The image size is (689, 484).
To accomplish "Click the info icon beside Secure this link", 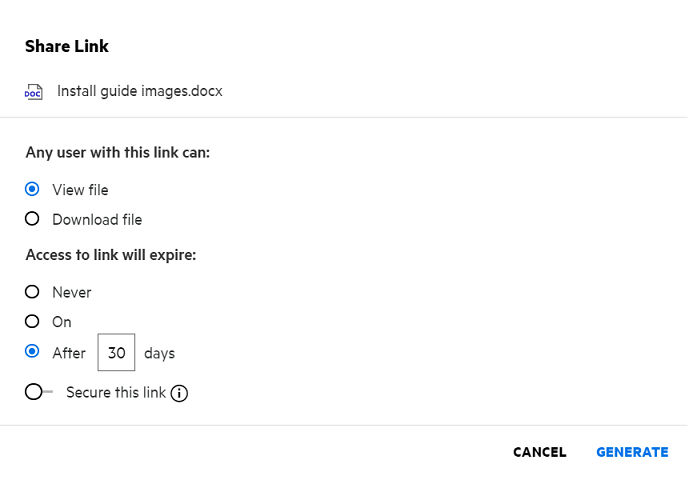I will (180, 393).
